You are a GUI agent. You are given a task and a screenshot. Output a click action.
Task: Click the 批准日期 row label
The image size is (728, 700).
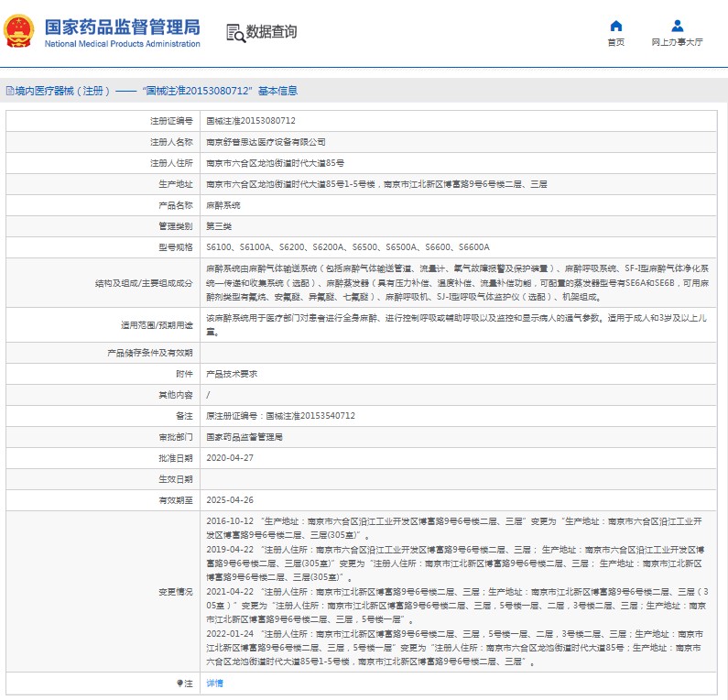(x=176, y=458)
